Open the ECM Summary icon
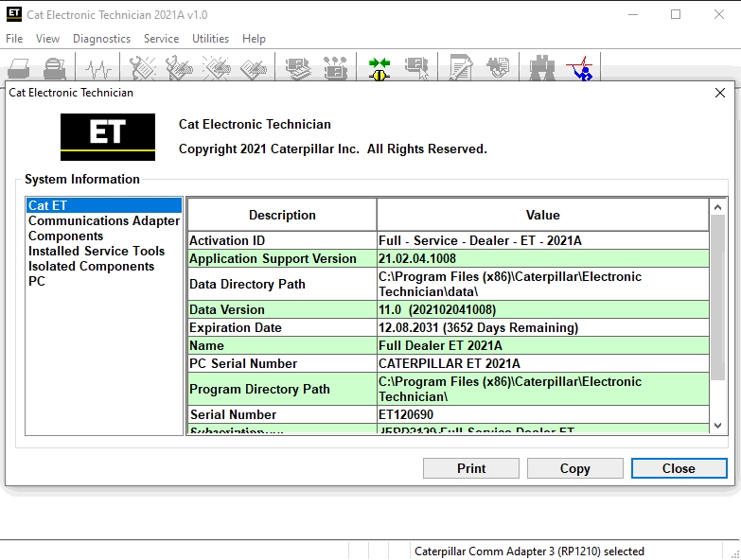The image size is (741, 560). [x=298, y=68]
